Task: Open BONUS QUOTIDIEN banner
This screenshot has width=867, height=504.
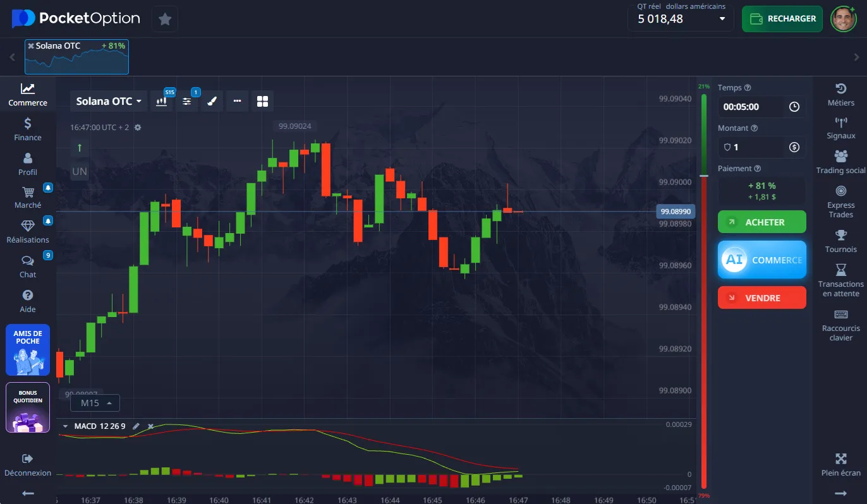Action: point(28,407)
